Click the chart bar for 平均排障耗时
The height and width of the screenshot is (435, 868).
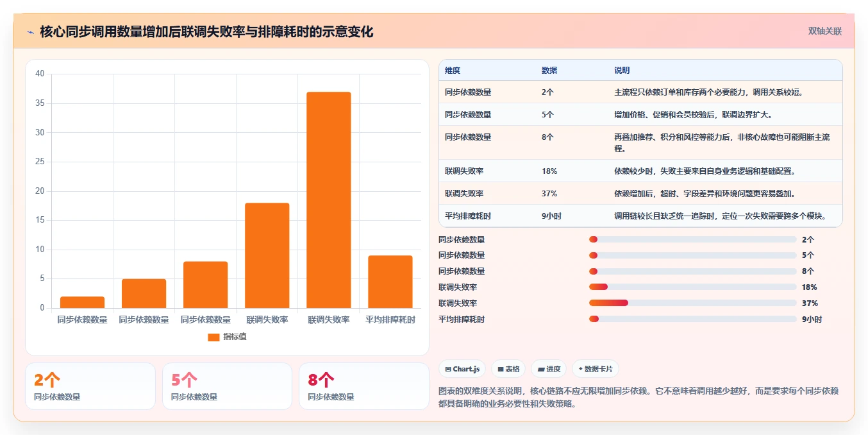[x=390, y=282]
